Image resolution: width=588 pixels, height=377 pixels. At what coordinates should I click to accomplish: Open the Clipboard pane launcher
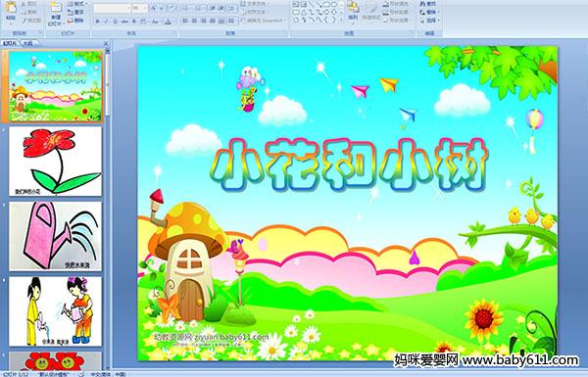point(40,33)
